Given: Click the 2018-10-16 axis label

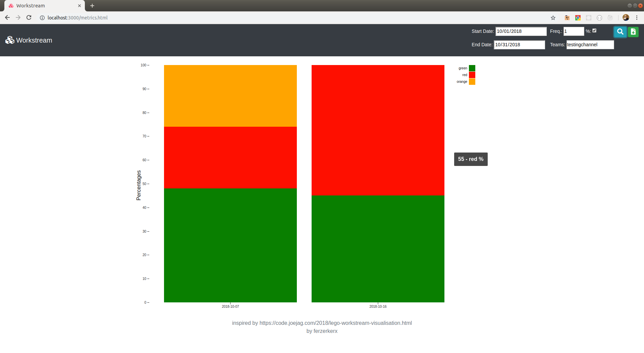Looking at the screenshot, I should pos(378,306).
